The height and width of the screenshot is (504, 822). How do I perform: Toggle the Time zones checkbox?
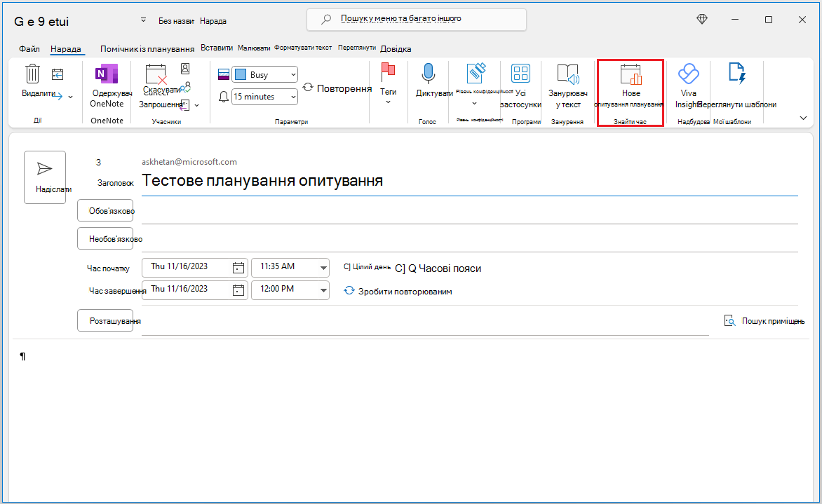pyautogui.click(x=400, y=268)
